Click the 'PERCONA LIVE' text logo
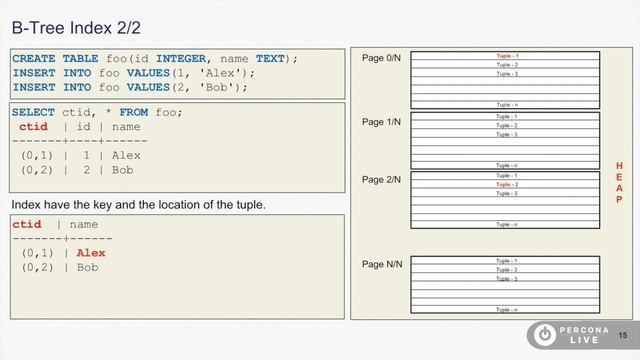640x360 pixels. [584, 335]
